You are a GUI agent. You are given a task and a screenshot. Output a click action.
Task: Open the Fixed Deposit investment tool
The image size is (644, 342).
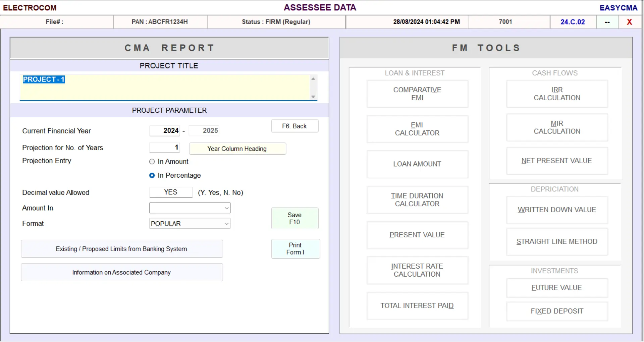[556, 311]
